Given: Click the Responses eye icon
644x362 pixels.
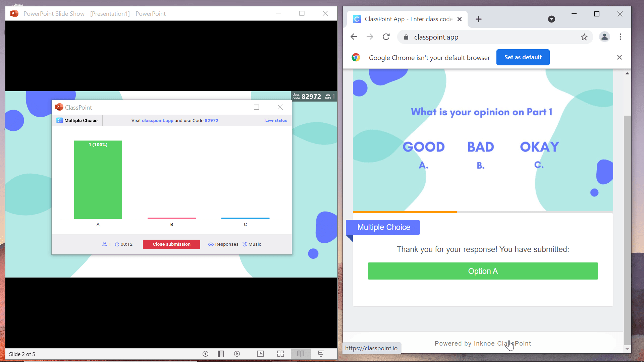Looking at the screenshot, I should pyautogui.click(x=211, y=244).
